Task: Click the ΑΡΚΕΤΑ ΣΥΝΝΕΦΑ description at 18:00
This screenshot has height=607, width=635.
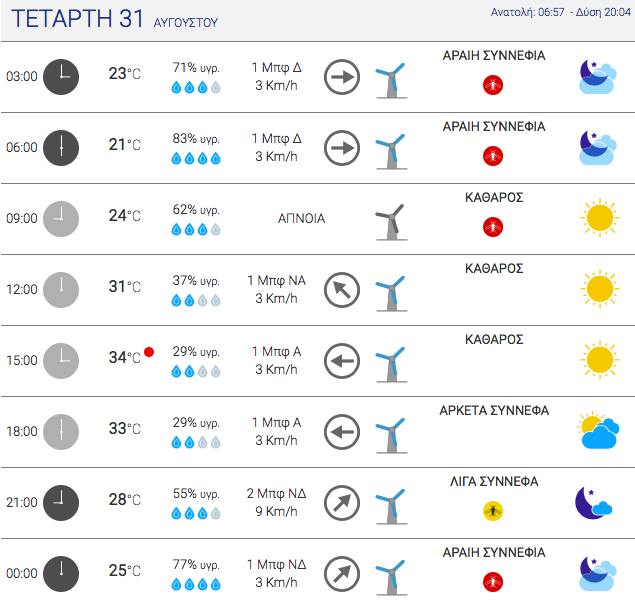Action: point(494,411)
